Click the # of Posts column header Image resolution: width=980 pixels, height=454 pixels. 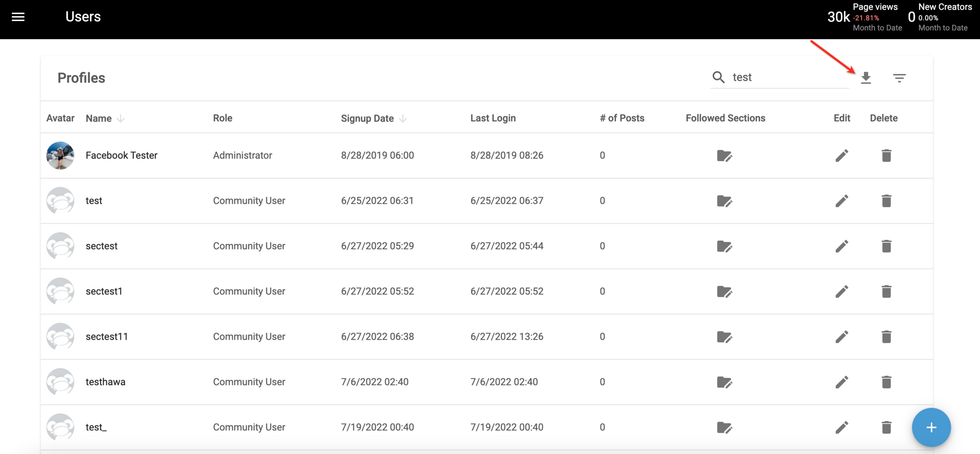tap(621, 118)
